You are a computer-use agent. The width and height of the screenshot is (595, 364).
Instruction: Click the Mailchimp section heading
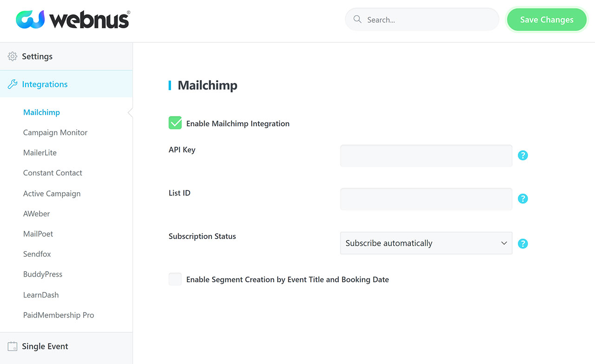tap(207, 85)
